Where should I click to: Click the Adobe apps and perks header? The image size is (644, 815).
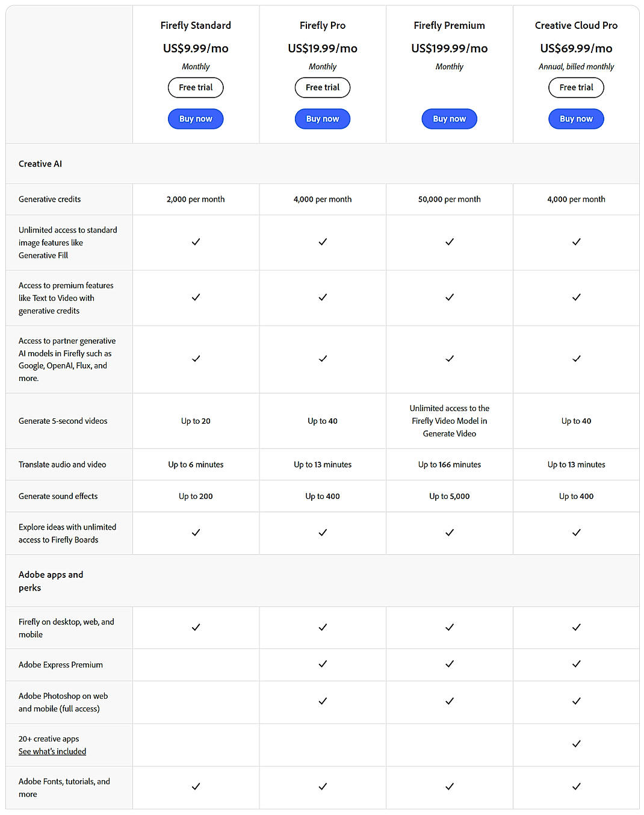pyautogui.click(x=51, y=581)
